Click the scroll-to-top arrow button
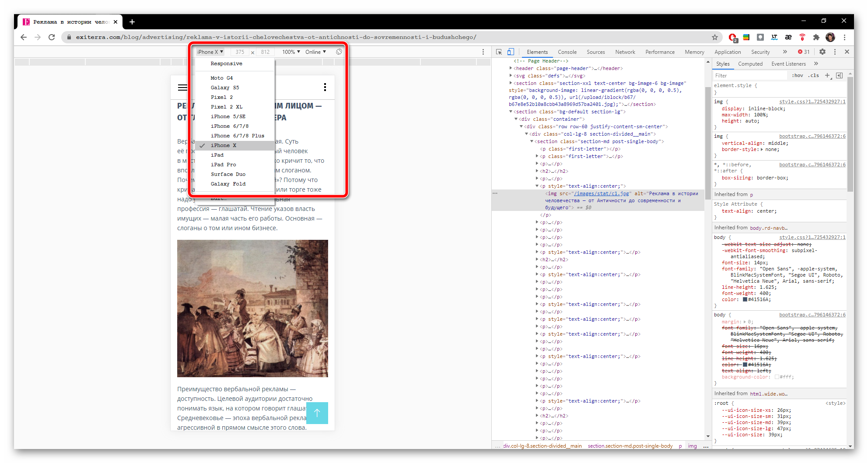Viewport: 868px width, 463px height. point(317,413)
